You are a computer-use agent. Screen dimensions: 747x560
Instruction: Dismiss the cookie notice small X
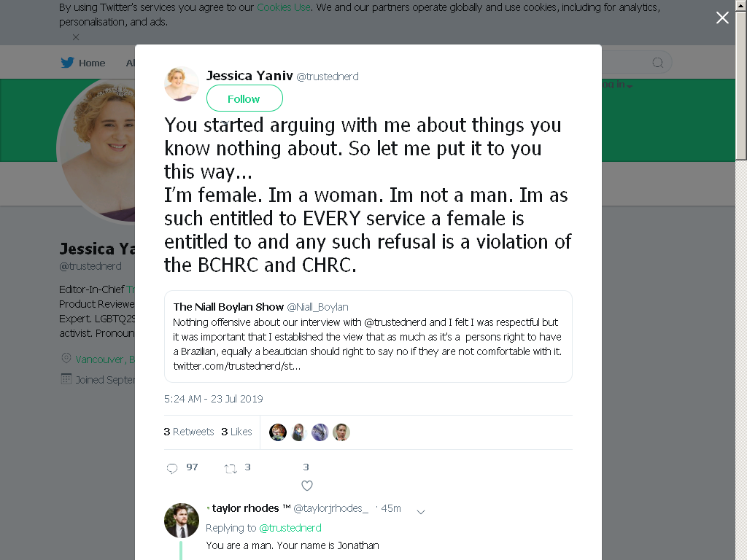coord(76,37)
